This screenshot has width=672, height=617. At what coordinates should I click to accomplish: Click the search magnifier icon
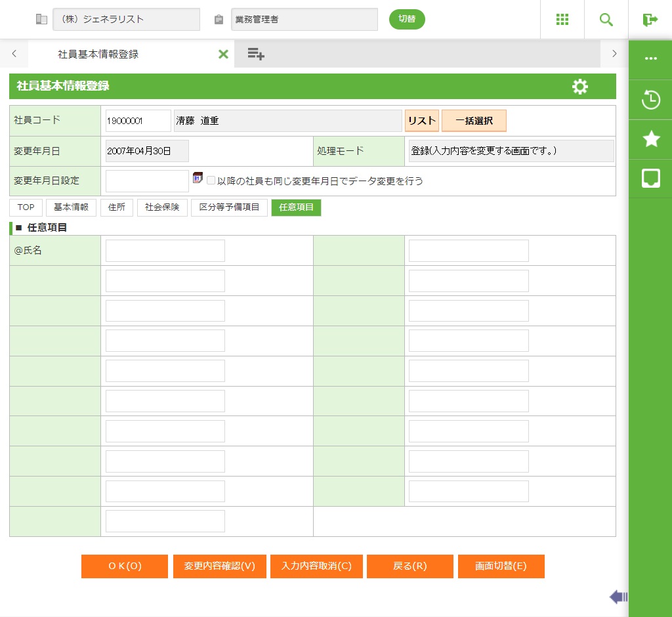606,20
